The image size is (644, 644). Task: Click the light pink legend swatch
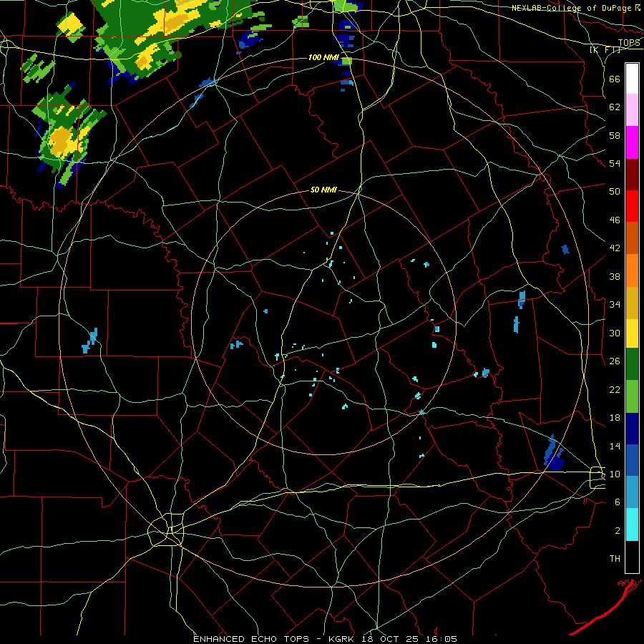click(632, 110)
